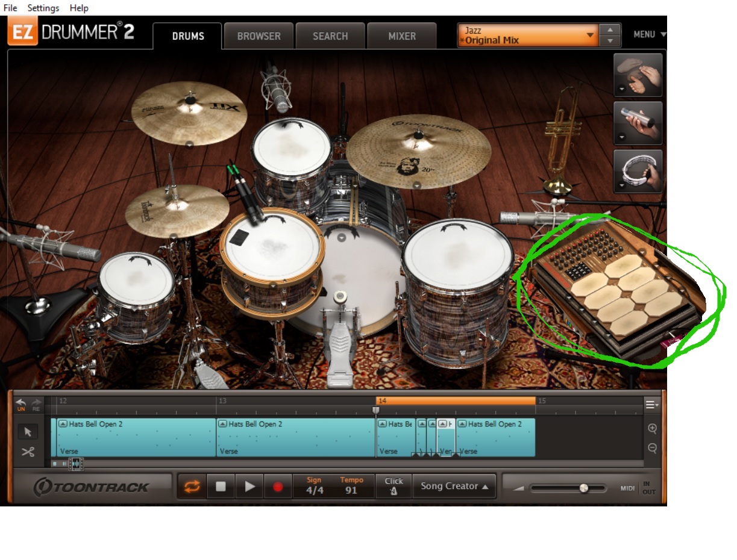Stop playback
This screenshot has width=737, height=560.
[x=221, y=487]
